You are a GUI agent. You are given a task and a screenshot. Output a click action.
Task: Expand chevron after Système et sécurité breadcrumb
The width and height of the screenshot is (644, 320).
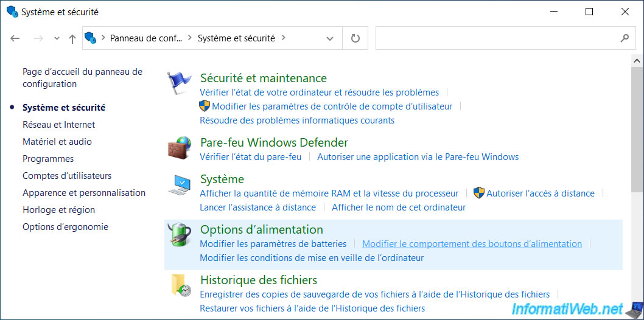click(x=284, y=38)
